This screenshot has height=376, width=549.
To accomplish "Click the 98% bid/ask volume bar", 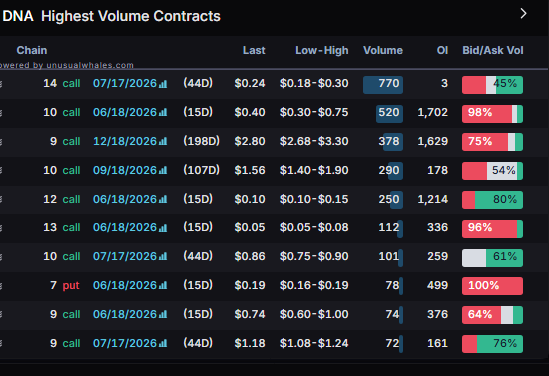I will point(492,114).
